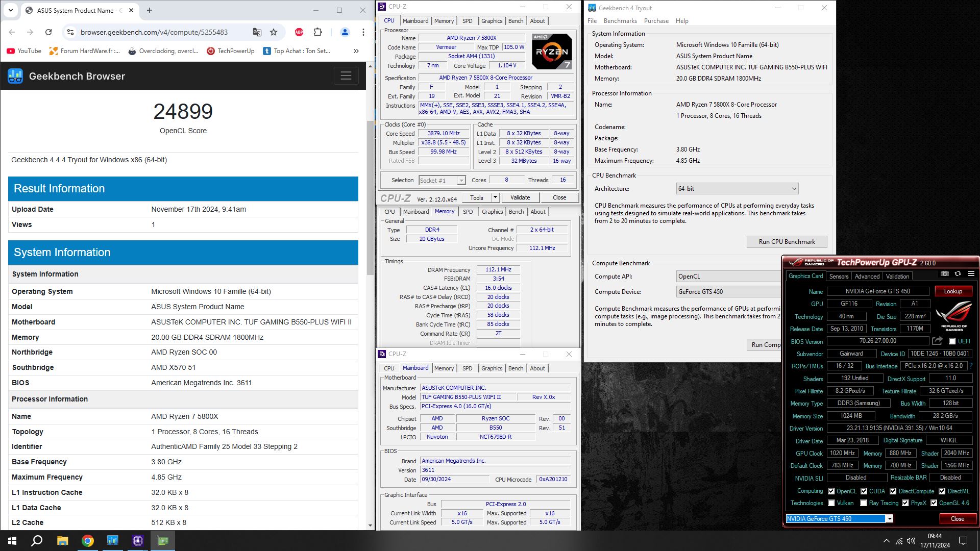Click the GPU-Z screenshot camera icon
The width and height of the screenshot is (980, 551).
tap(945, 273)
